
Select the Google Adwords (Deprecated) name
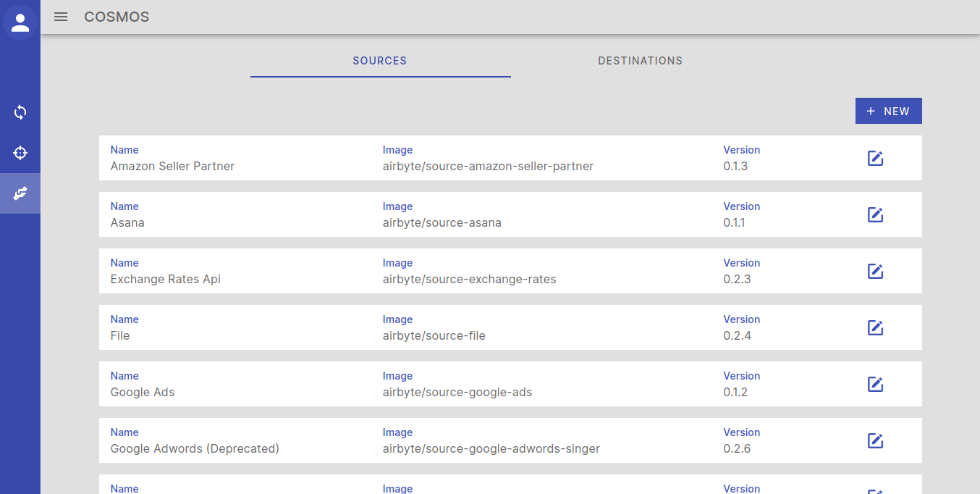(x=195, y=448)
